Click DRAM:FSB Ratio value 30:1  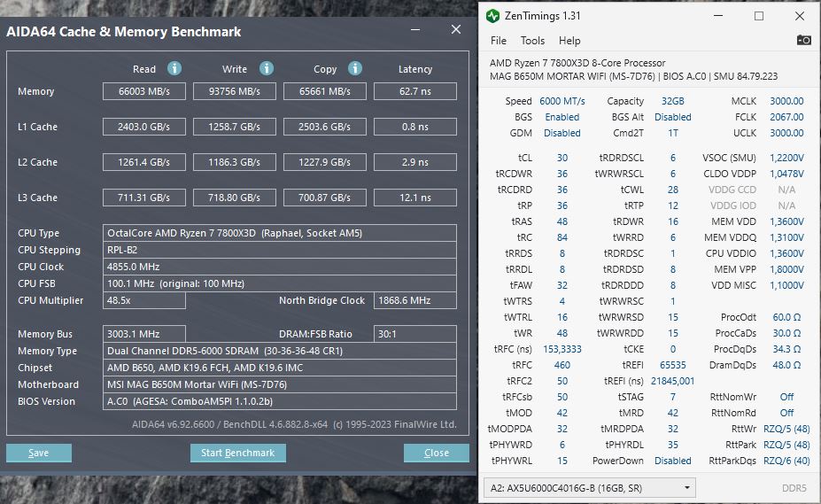click(415, 334)
